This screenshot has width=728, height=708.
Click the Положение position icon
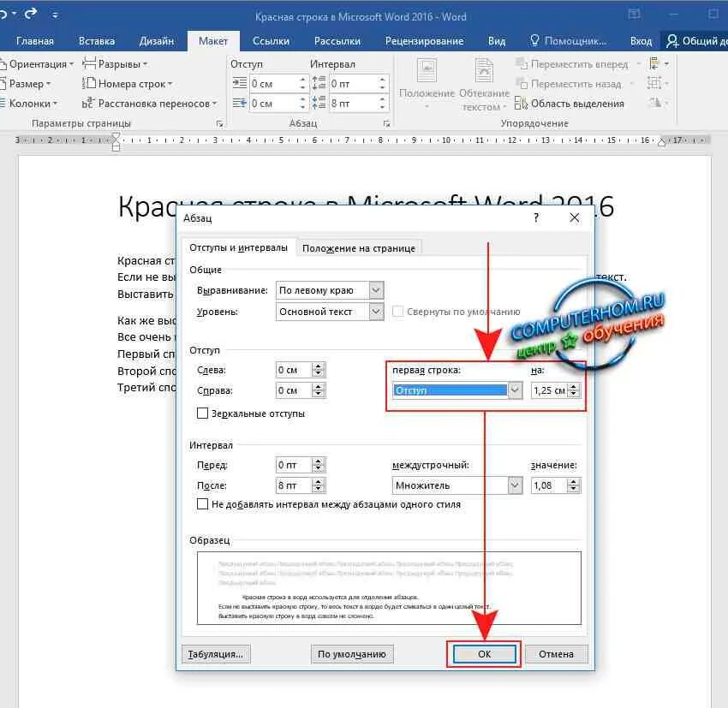(427, 70)
